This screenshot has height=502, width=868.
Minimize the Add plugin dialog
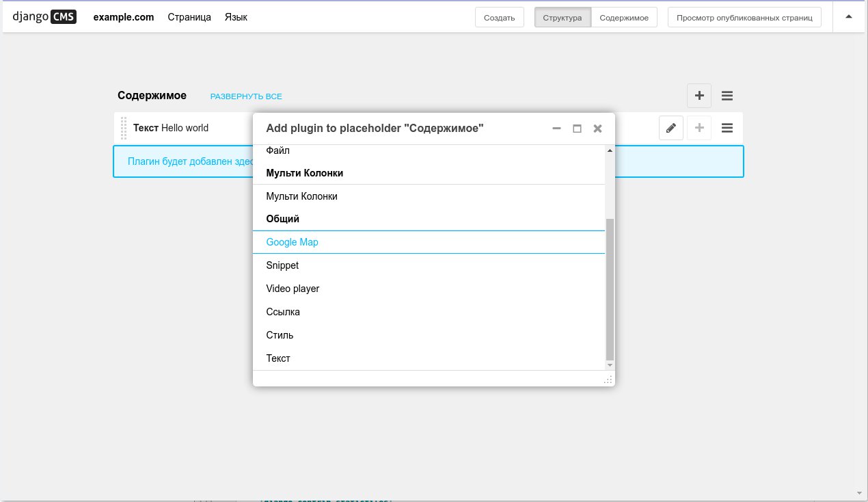(556, 129)
